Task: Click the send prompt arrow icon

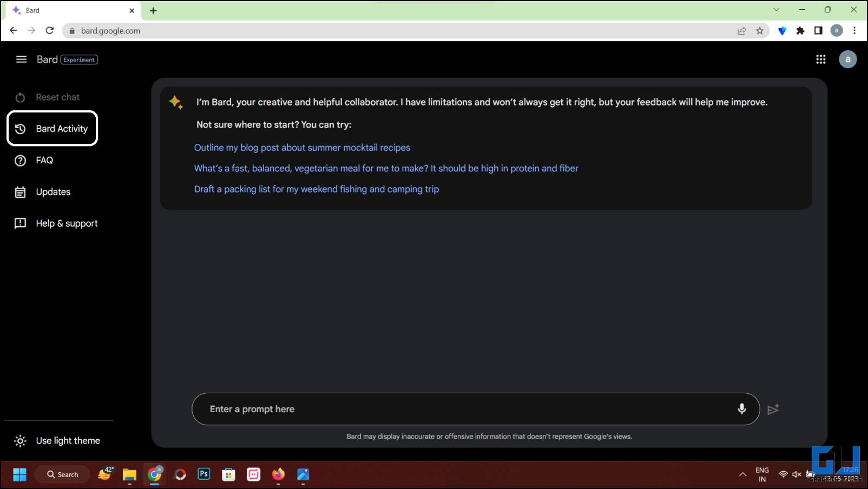Action: 773,409
